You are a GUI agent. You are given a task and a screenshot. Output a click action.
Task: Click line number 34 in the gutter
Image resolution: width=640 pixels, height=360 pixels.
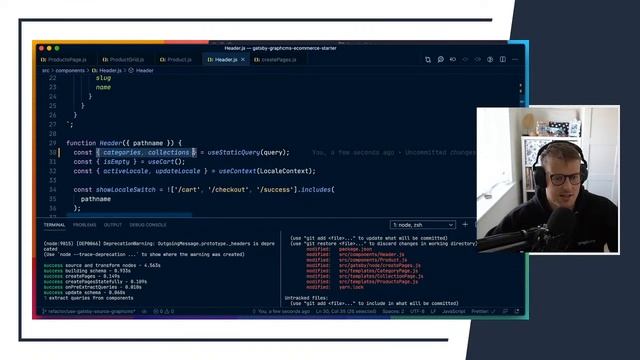52,190
